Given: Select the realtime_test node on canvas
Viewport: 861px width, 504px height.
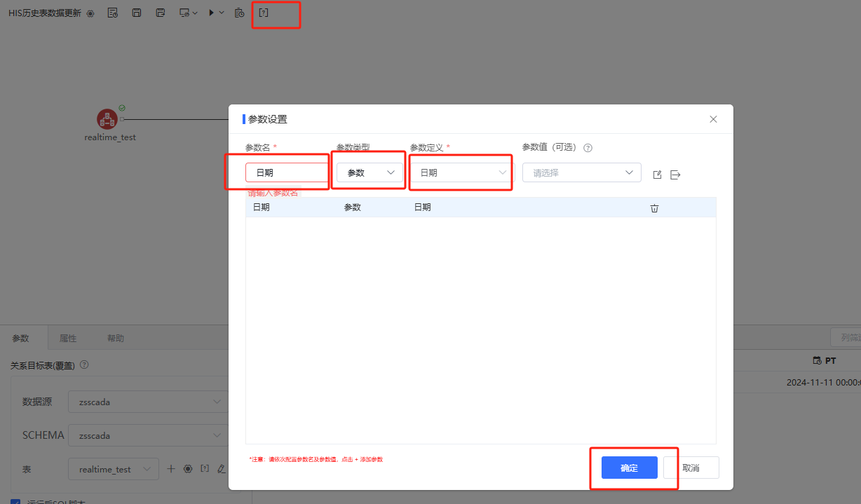Looking at the screenshot, I should coord(107,119).
